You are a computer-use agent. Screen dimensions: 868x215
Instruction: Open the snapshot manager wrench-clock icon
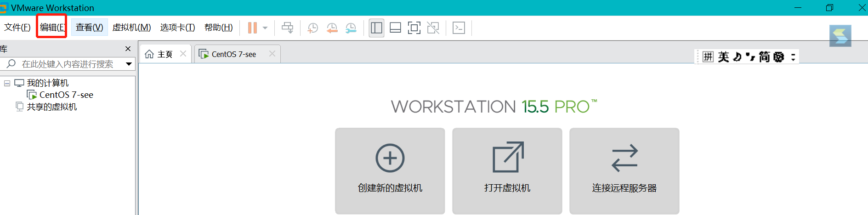tap(351, 28)
